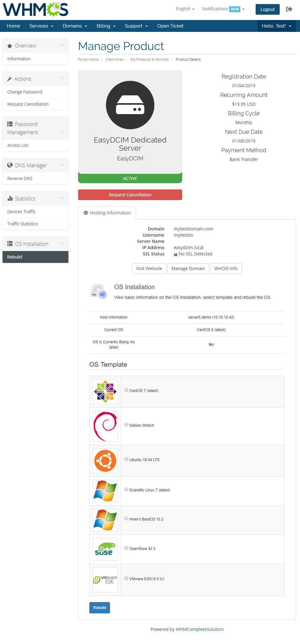Follow the Client Area breadcrumb
This screenshot has height=644, width=300.
[x=114, y=59]
